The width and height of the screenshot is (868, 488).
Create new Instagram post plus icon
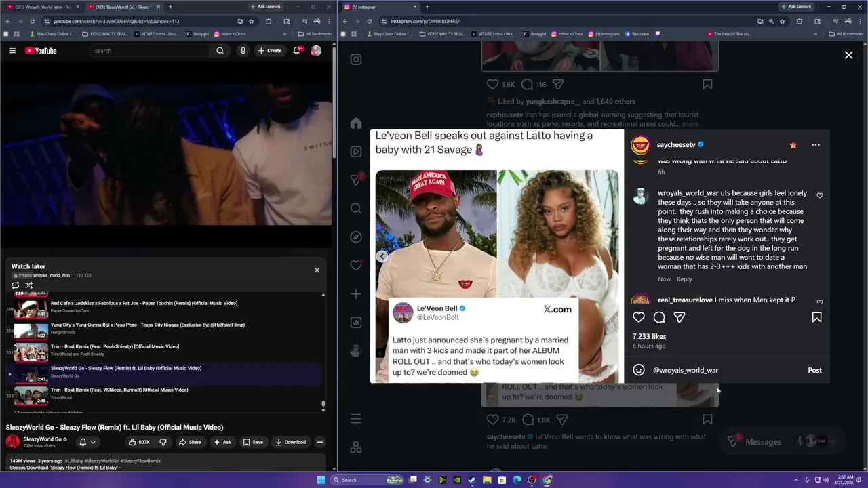pos(356,294)
